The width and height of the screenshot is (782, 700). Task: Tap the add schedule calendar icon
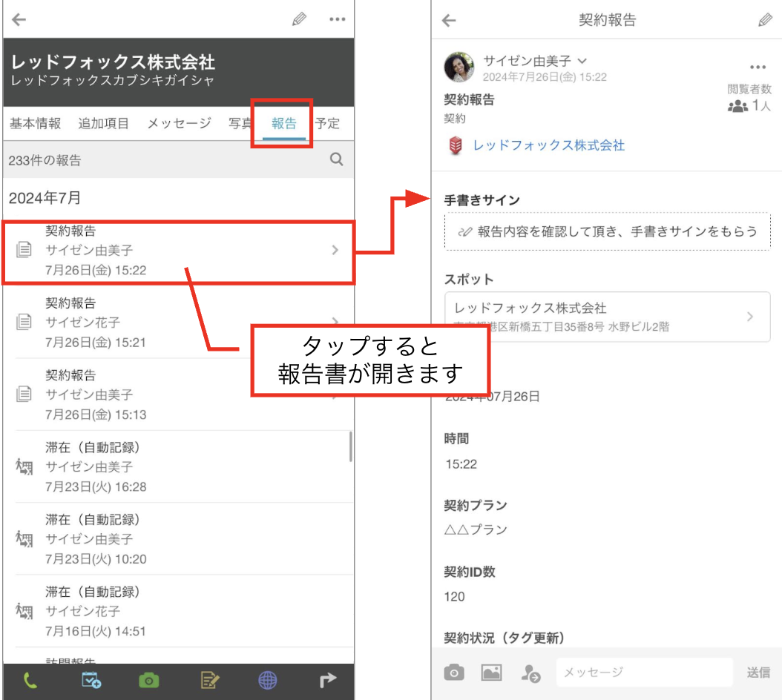[x=91, y=681]
